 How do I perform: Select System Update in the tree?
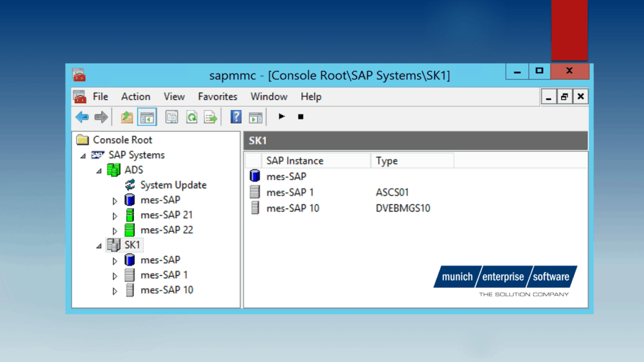tap(173, 185)
